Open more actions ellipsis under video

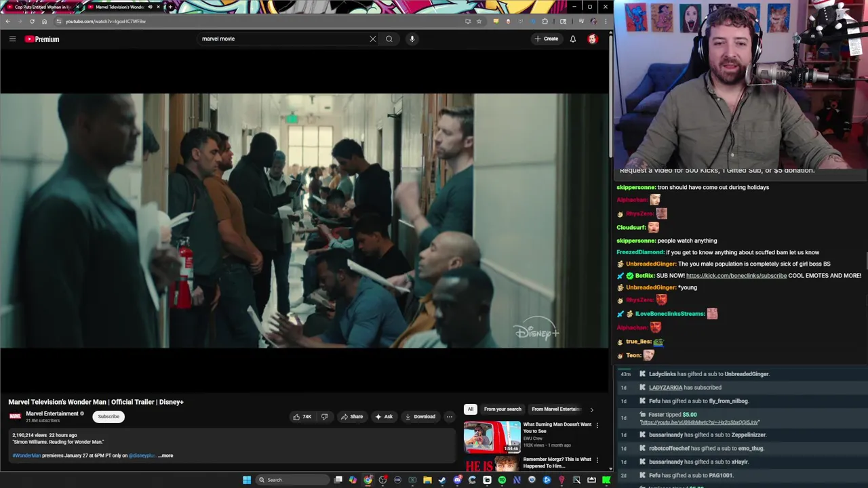(x=449, y=417)
